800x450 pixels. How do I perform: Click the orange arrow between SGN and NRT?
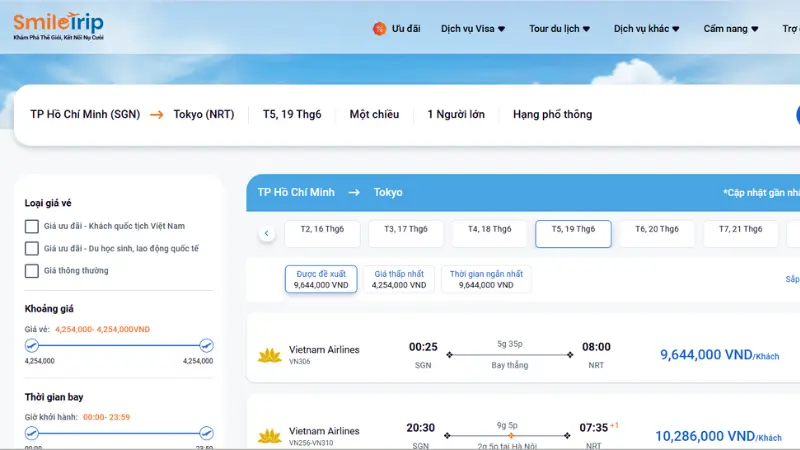coord(157,114)
